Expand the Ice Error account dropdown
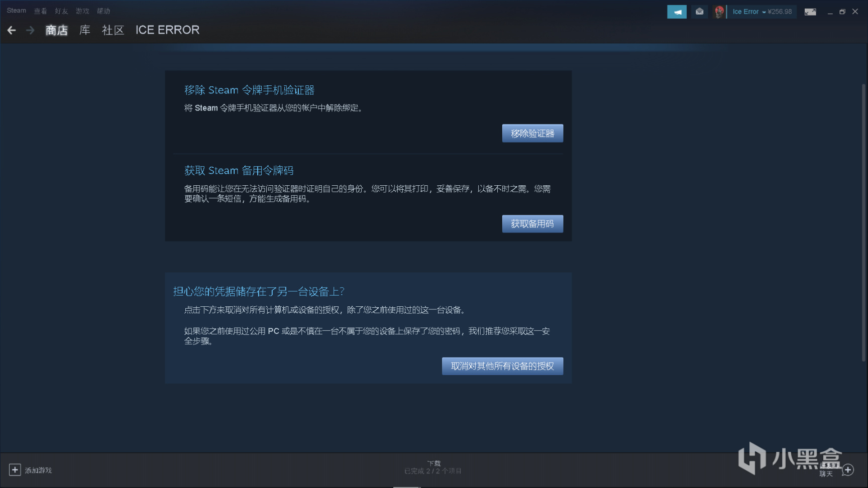 coord(763,12)
